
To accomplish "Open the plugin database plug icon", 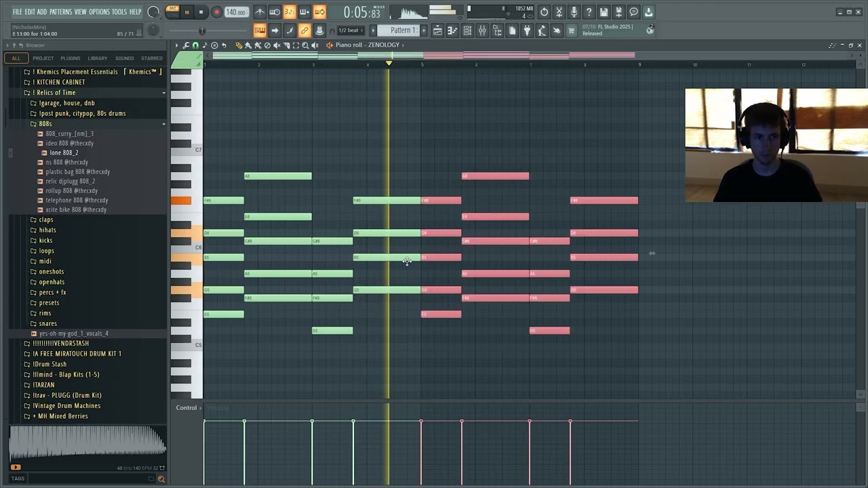I will (527, 30).
